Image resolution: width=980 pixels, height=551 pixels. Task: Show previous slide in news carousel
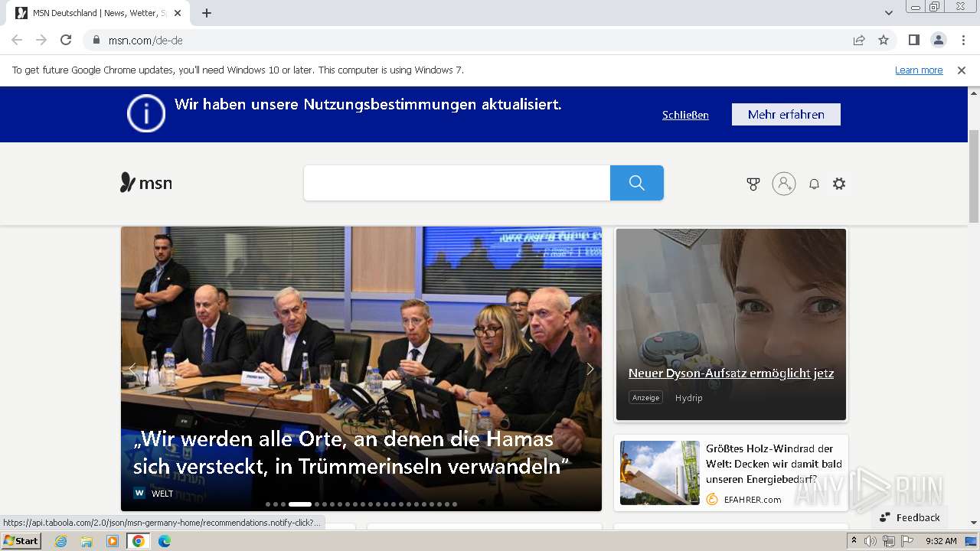coord(132,369)
